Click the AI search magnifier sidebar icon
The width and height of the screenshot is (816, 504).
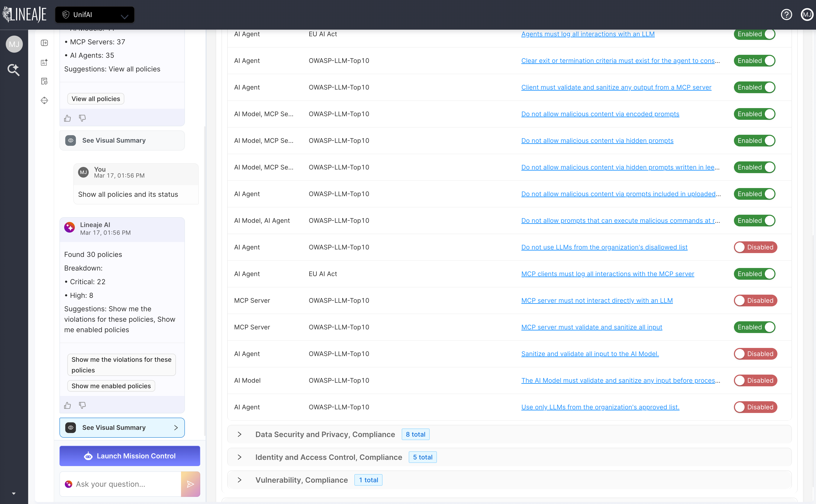coord(14,70)
